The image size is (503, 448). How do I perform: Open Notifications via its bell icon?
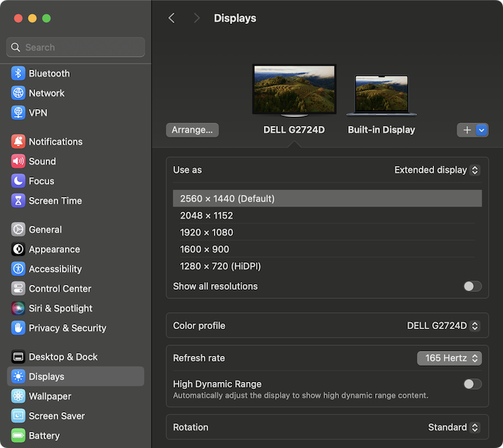point(18,142)
